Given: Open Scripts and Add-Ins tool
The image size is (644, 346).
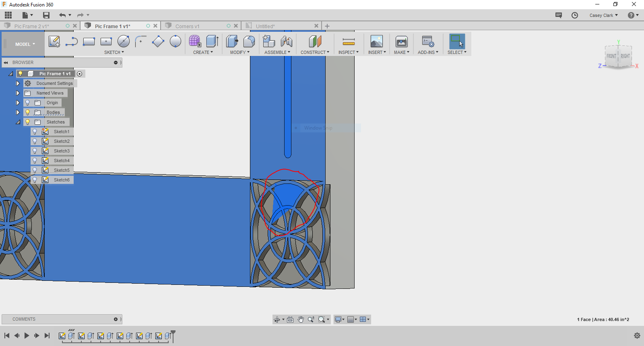Looking at the screenshot, I should pyautogui.click(x=428, y=41).
